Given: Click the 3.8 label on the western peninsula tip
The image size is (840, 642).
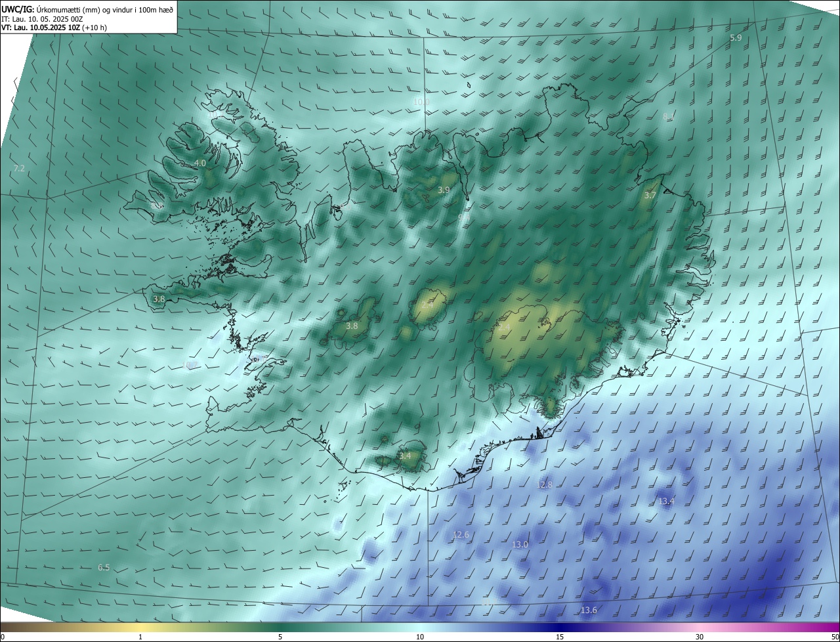Looking at the screenshot, I should coord(159,299).
